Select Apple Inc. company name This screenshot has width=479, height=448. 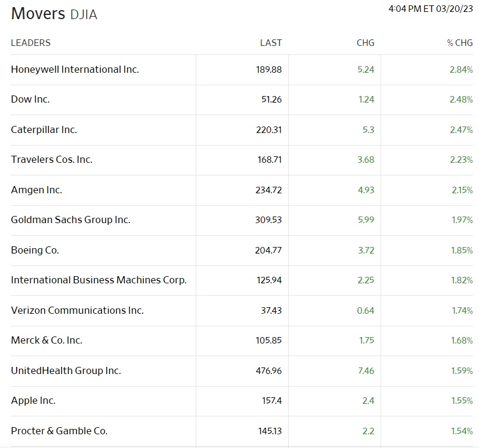(33, 400)
